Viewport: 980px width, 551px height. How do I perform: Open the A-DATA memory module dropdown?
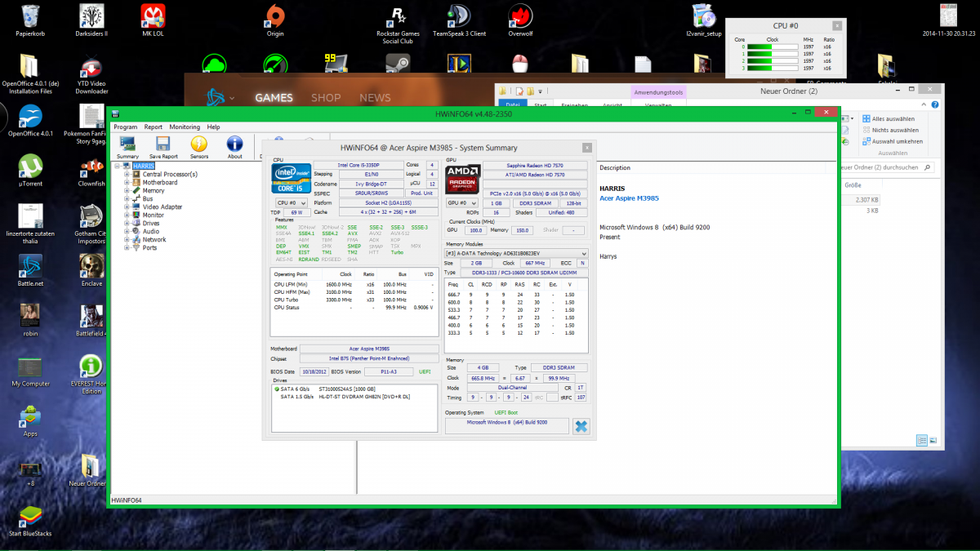516,253
